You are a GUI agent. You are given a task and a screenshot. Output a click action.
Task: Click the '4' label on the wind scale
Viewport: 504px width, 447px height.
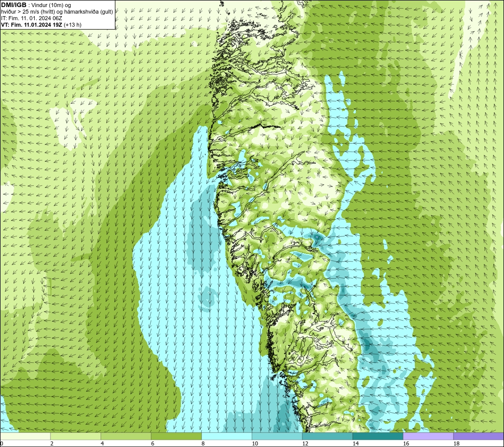[102, 444]
